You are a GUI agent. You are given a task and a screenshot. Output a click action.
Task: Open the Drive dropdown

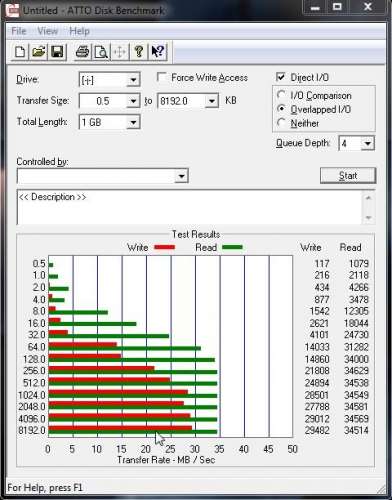(x=133, y=80)
